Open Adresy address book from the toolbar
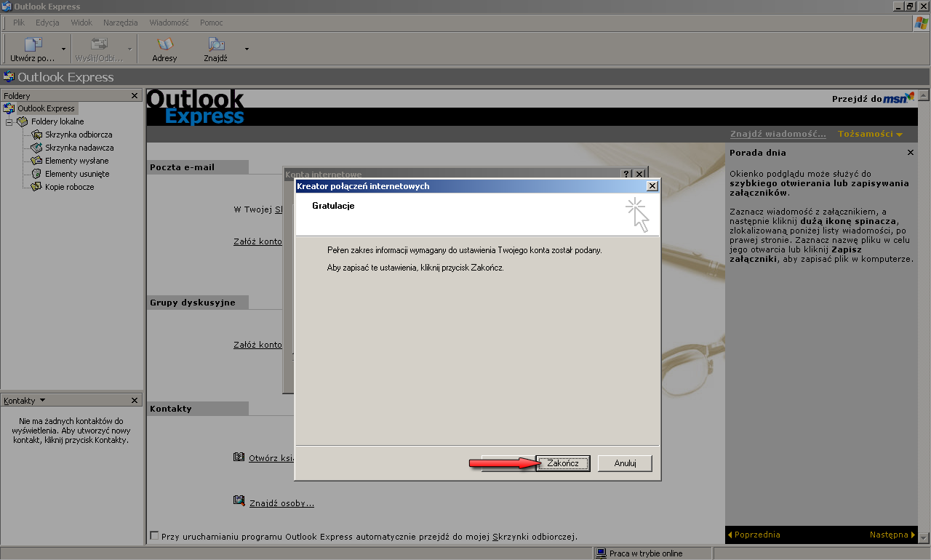The height and width of the screenshot is (560, 931). pos(164,49)
